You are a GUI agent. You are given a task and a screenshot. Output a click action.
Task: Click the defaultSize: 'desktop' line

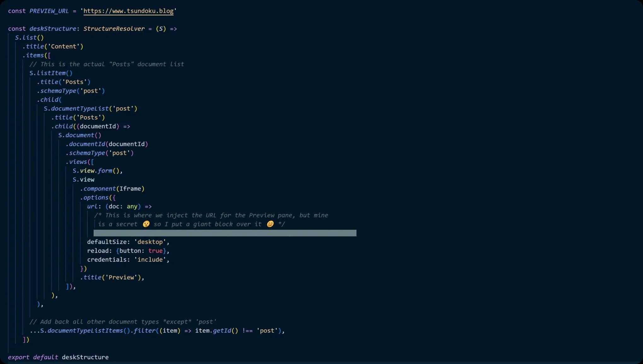coord(128,242)
